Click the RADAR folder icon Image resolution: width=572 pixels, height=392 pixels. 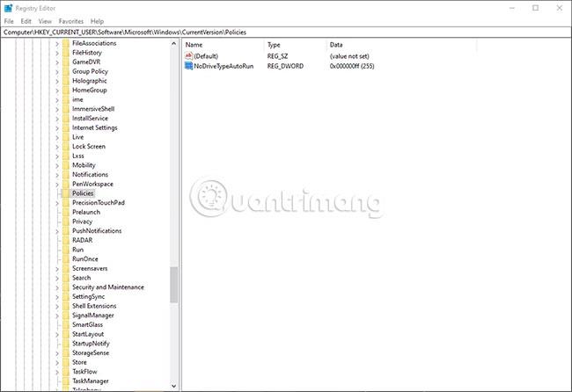tap(66, 241)
